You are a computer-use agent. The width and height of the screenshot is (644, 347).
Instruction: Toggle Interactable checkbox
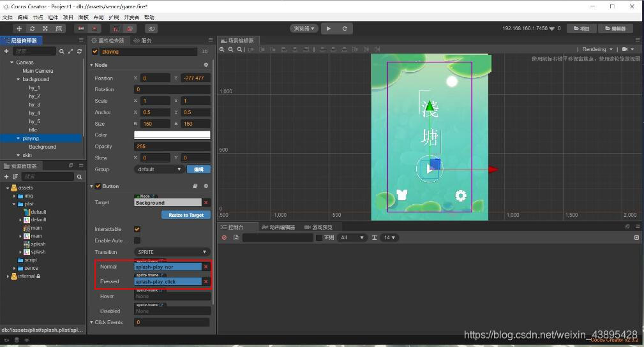137,229
